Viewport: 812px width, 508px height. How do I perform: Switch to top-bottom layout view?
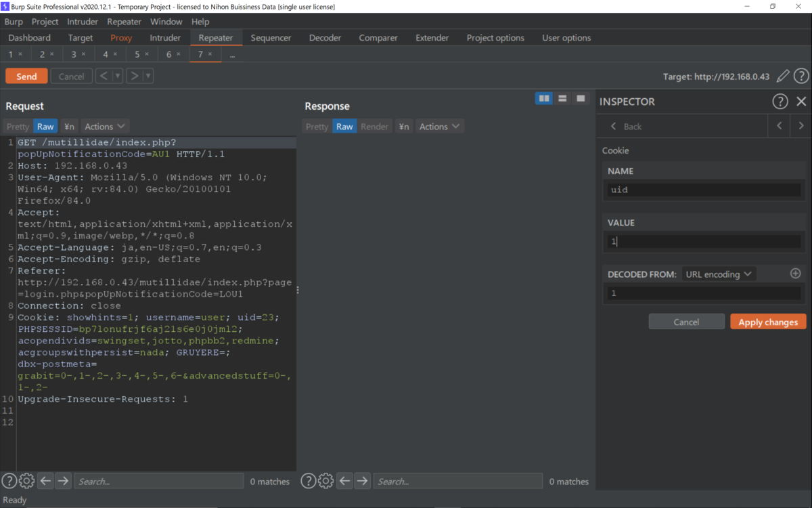click(562, 99)
